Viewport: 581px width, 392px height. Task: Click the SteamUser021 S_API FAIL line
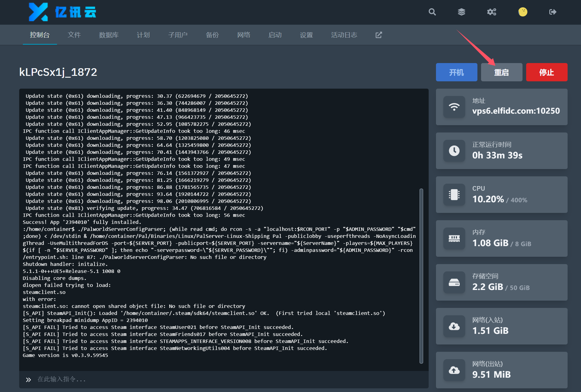[x=158, y=327]
